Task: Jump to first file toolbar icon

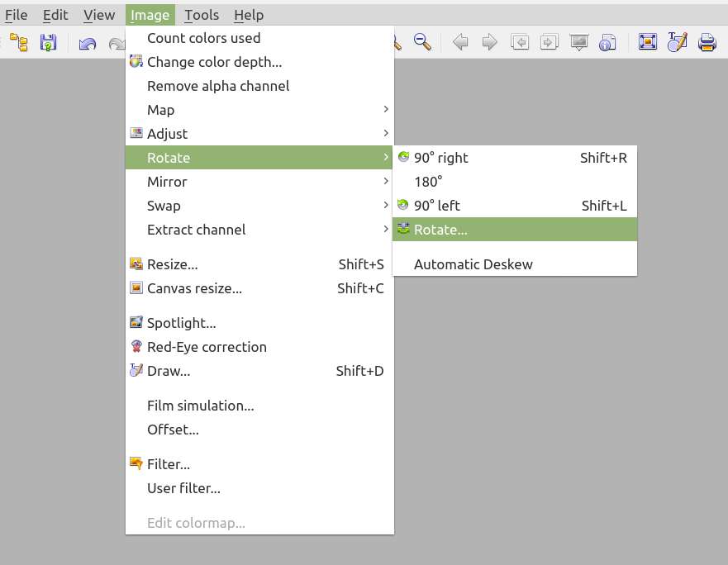Action: tap(520, 42)
